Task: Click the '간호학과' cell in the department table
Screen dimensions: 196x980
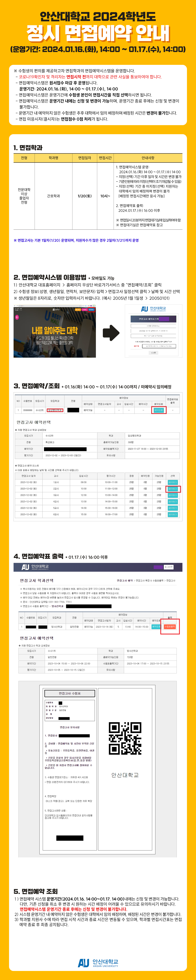Action: pyautogui.click(x=53, y=196)
